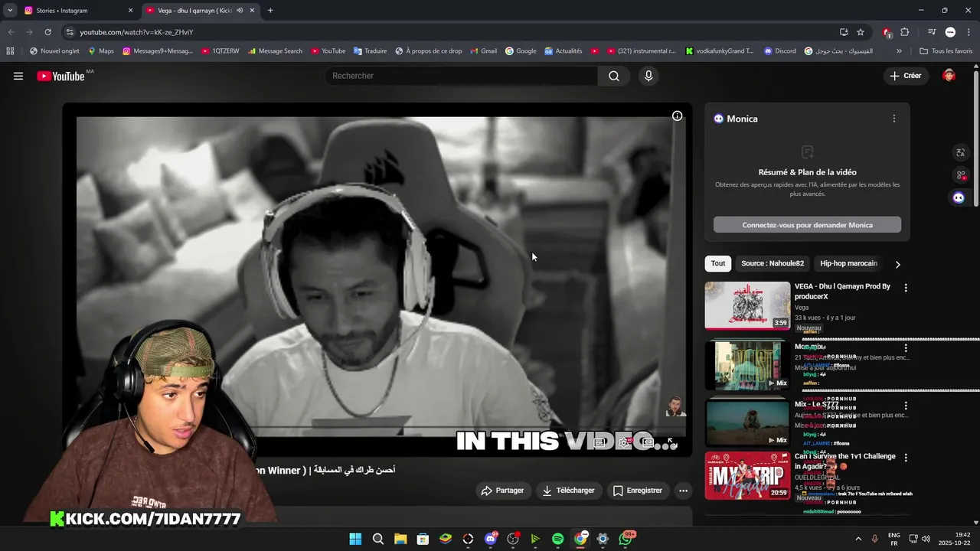Screen dimensions: 980x551
Task: Open the account avatar menu
Action: pos(949,76)
